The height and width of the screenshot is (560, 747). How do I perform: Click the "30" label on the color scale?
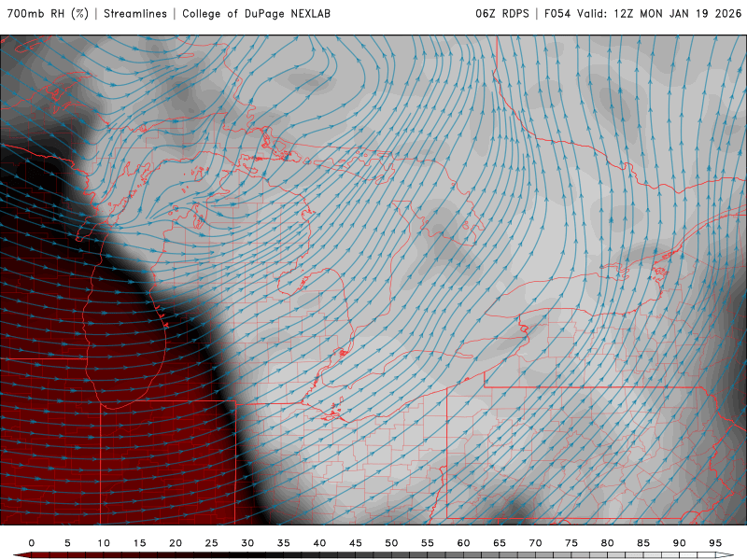[x=247, y=543]
